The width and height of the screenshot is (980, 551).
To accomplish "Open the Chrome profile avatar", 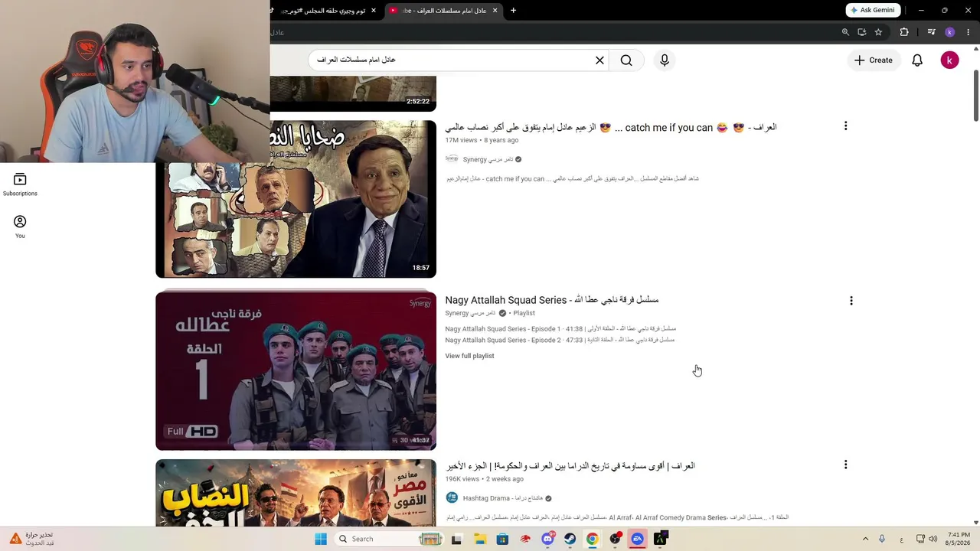I will [950, 32].
